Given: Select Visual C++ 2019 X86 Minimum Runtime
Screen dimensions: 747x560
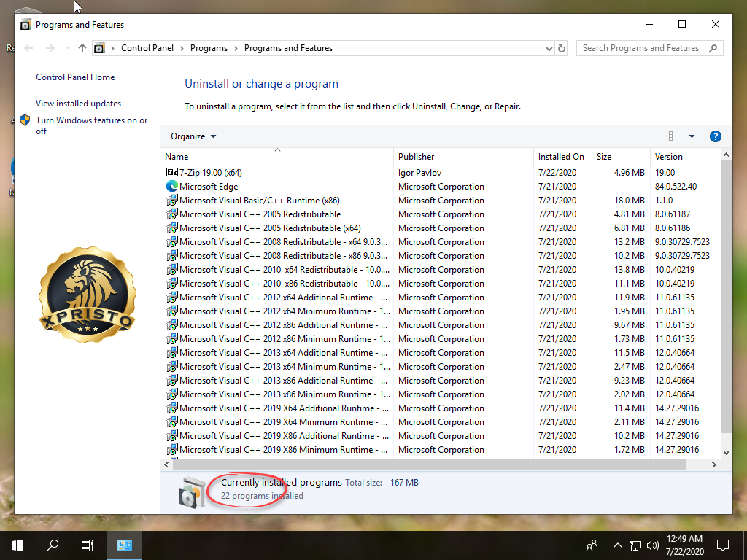Looking at the screenshot, I should (x=441, y=449).
